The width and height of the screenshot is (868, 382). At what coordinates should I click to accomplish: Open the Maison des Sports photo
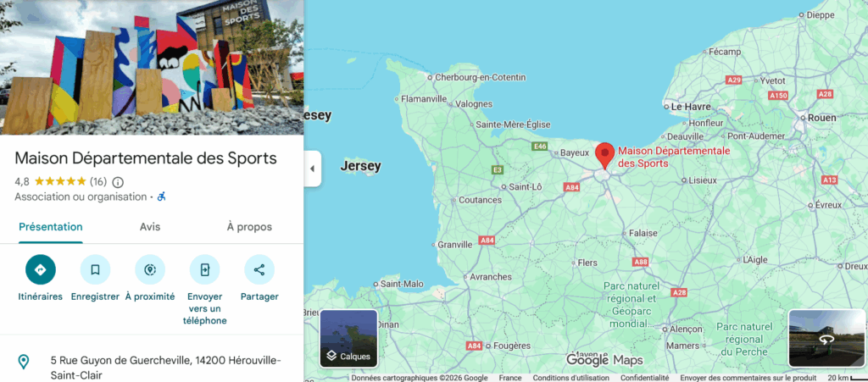pyautogui.click(x=152, y=67)
